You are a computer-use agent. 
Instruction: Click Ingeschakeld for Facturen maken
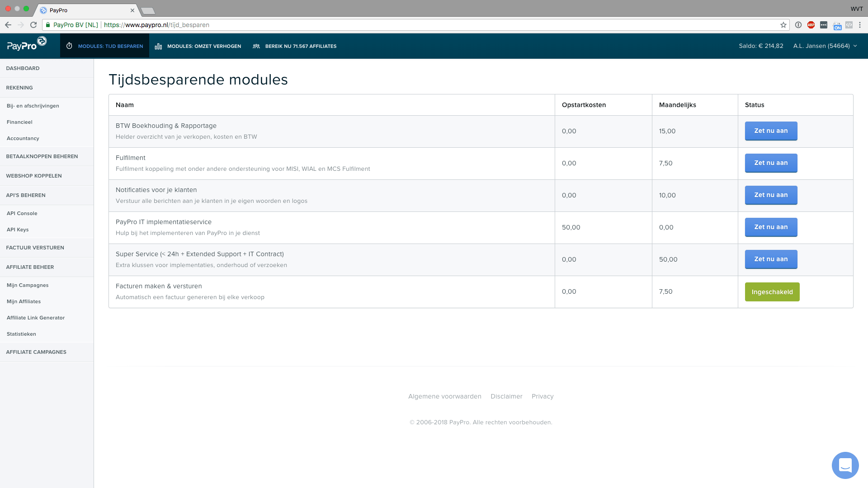(x=772, y=292)
